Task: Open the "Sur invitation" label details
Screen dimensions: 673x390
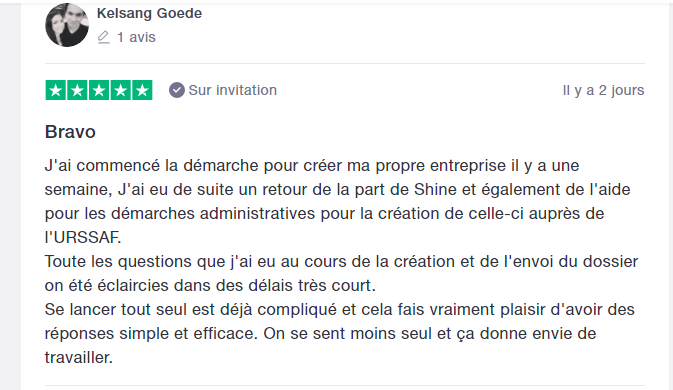Action: (x=233, y=90)
